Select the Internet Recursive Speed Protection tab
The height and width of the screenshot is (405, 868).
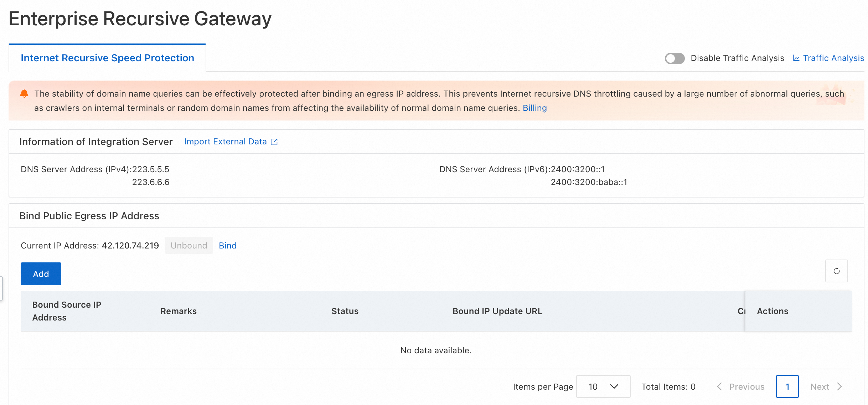[107, 58]
